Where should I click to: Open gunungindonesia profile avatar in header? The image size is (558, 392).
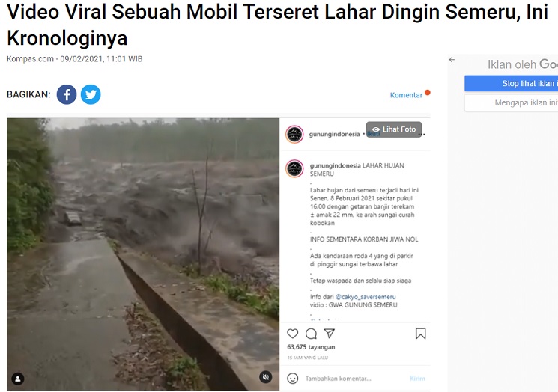294,135
